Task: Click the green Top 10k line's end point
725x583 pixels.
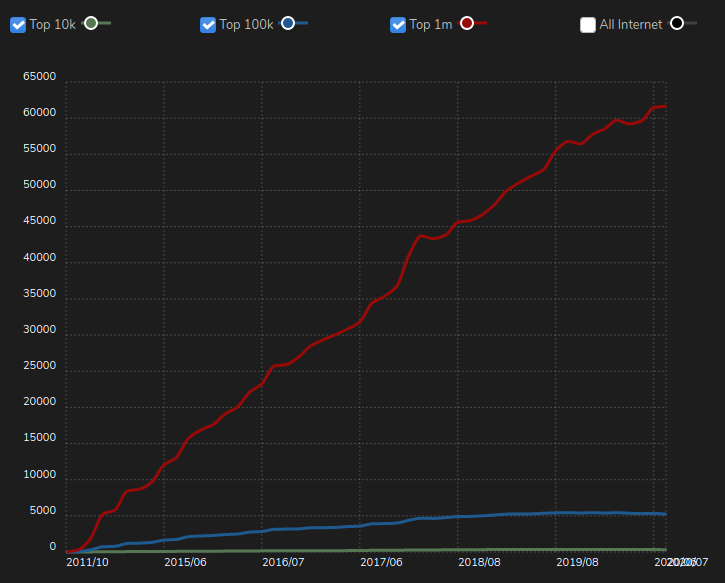Action: tap(665, 550)
